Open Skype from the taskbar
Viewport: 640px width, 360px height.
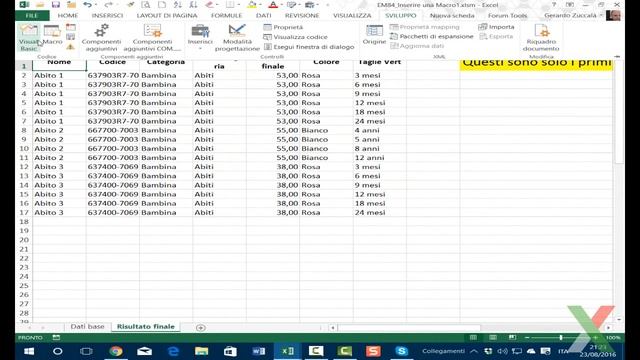402,351
